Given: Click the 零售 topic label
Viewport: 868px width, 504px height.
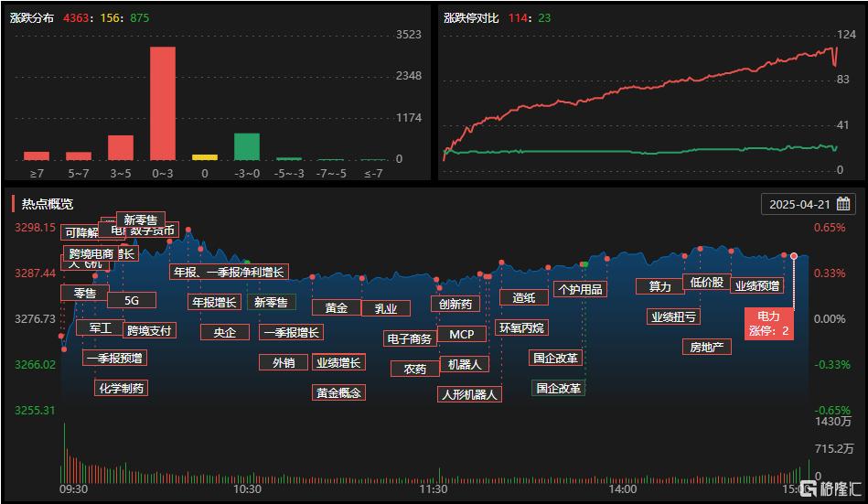Looking at the screenshot, I should [85, 293].
